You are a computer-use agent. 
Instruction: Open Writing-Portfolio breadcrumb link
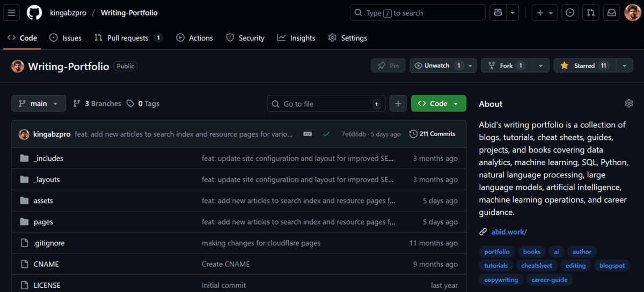pos(129,13)
